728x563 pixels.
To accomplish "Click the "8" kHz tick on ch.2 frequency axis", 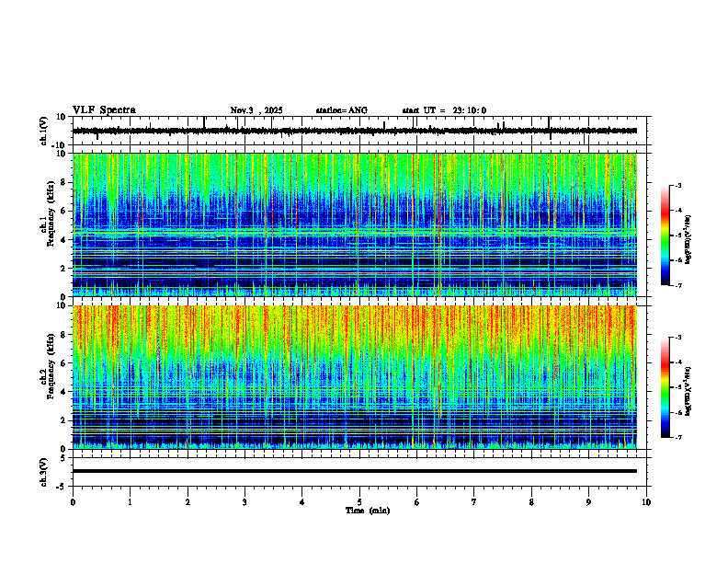I will (63, 335).
